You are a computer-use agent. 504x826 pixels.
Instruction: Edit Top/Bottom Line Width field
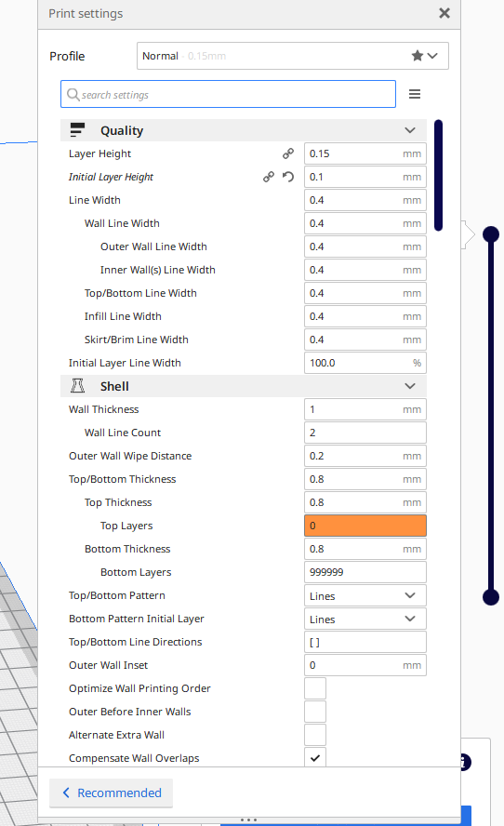(365, 293)
